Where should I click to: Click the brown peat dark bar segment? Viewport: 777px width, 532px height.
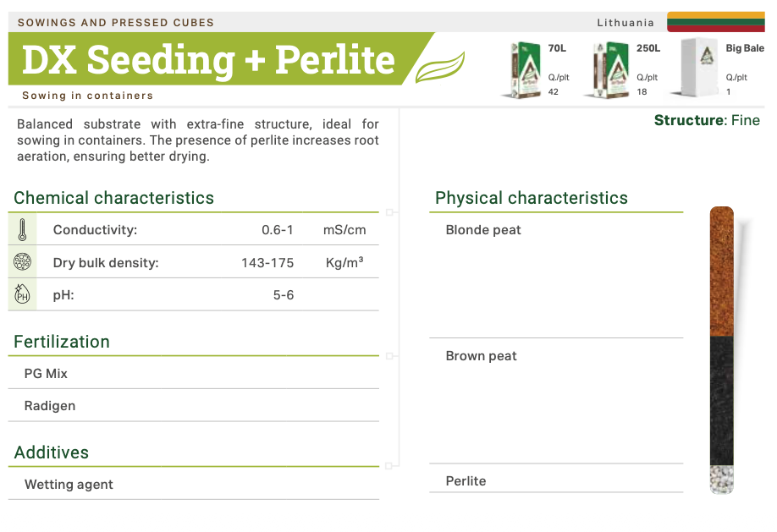tap(721, 399)
